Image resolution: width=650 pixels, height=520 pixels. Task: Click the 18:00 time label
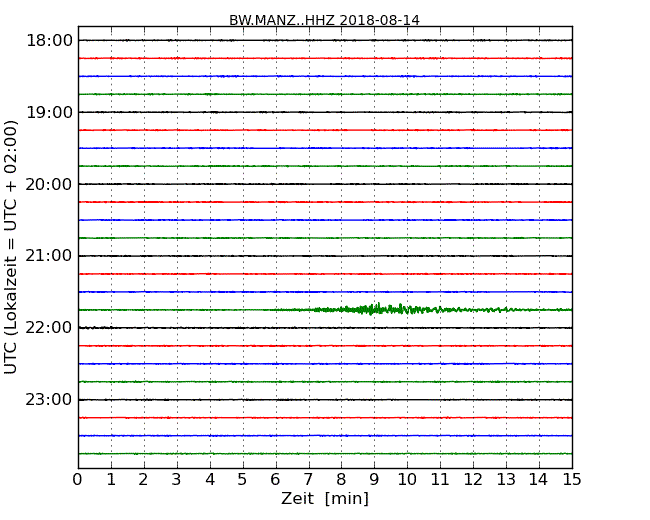click(x=49, y=41)
